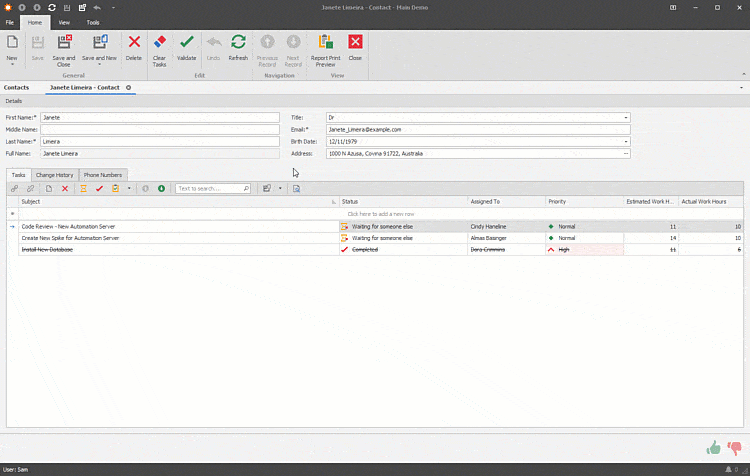Refresh the contact record
750x476 pixels.
pos(238,42)
